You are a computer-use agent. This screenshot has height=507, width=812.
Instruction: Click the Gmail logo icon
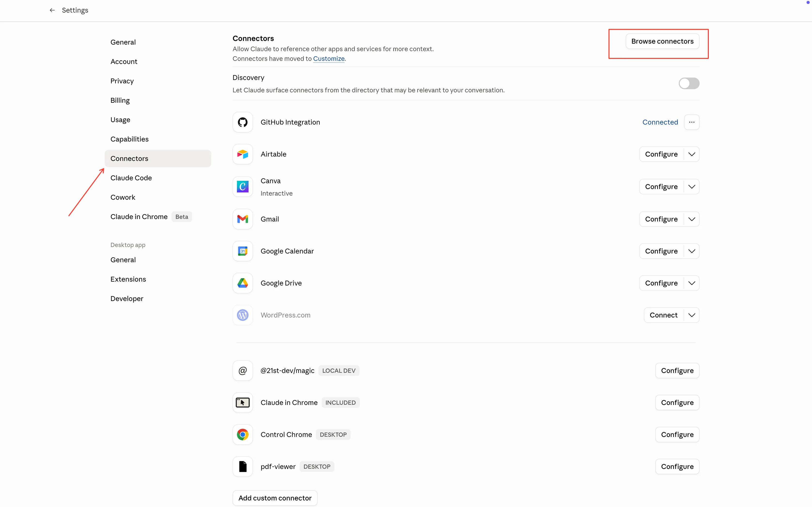point(243,219)
